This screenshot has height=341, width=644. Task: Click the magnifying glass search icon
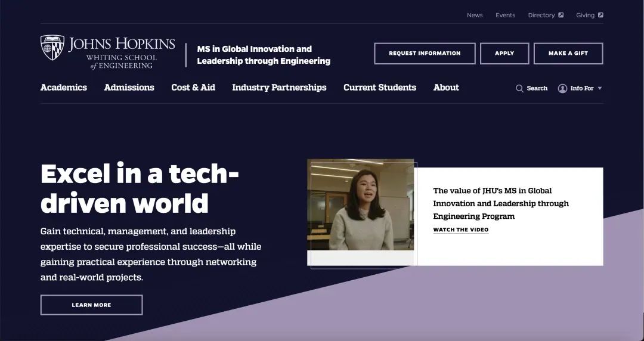[519, 88]
